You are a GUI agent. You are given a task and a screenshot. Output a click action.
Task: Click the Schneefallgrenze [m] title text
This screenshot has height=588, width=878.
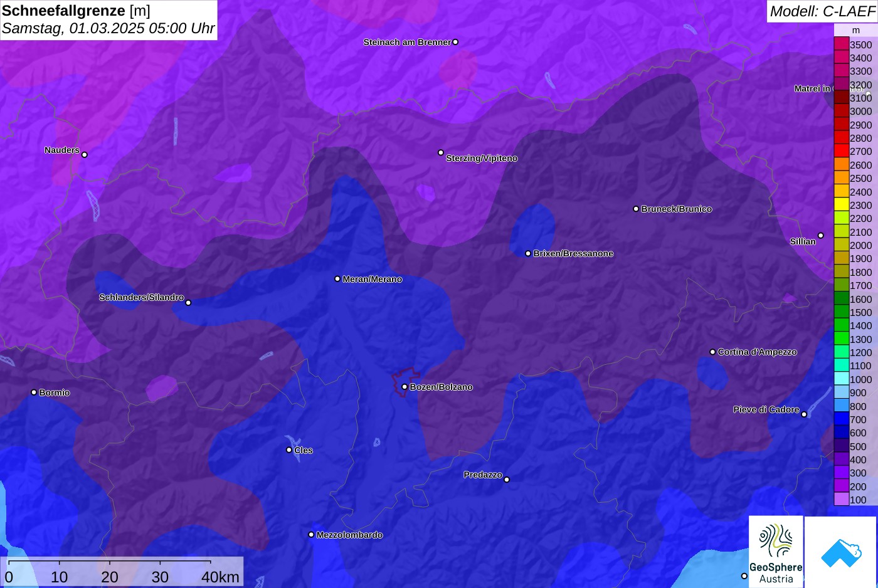tap(76, 11)
